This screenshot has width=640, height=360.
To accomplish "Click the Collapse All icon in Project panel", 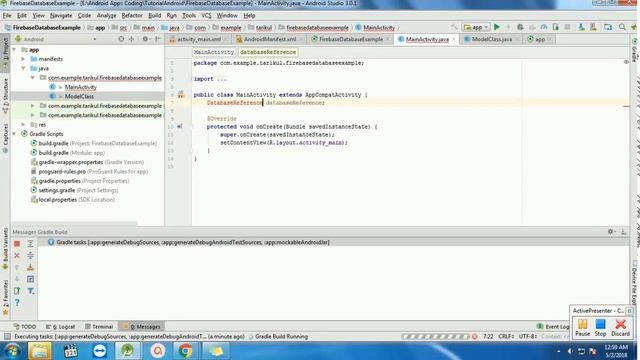I will [x=131, y=39].
